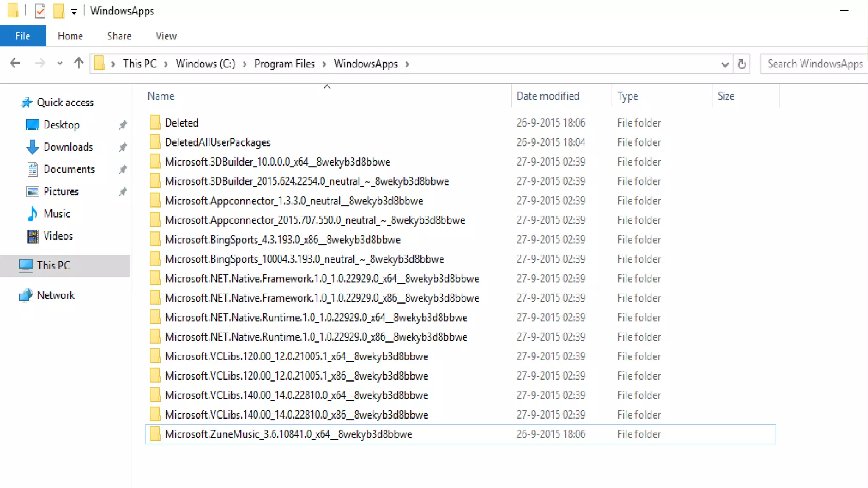
Task: Select This PC in navigation pane
Action: tap(65, 266)
